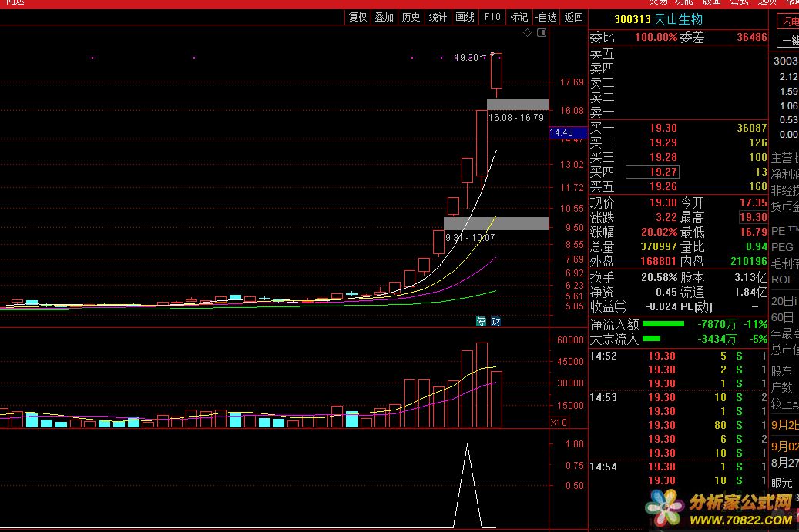Image resolution: width=799 pixels, height=532 pixels.
Task: Click the 14:52 trade tick row
Action: click(678, 356)
